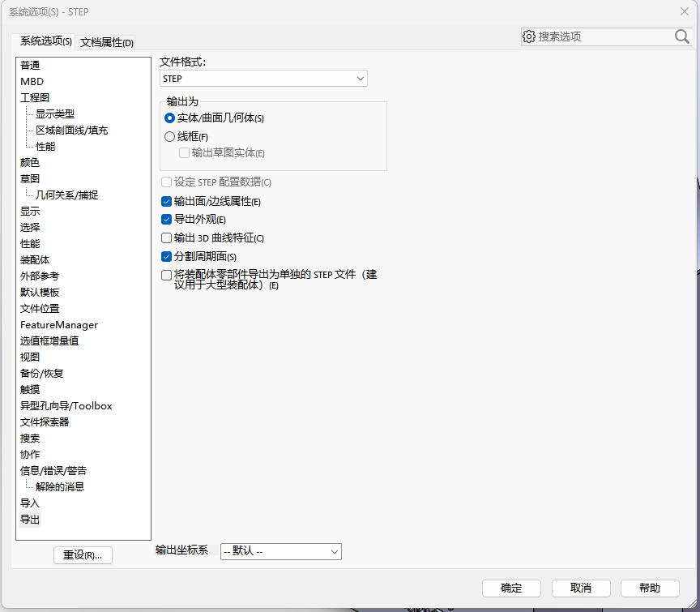Click the 重设(R)... button
Viewport: 700px width, 612px height.
[x=83, y=555]
